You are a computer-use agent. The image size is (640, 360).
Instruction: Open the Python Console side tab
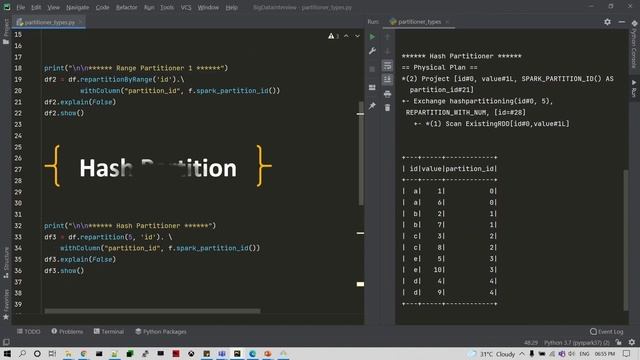click(634, 44)
